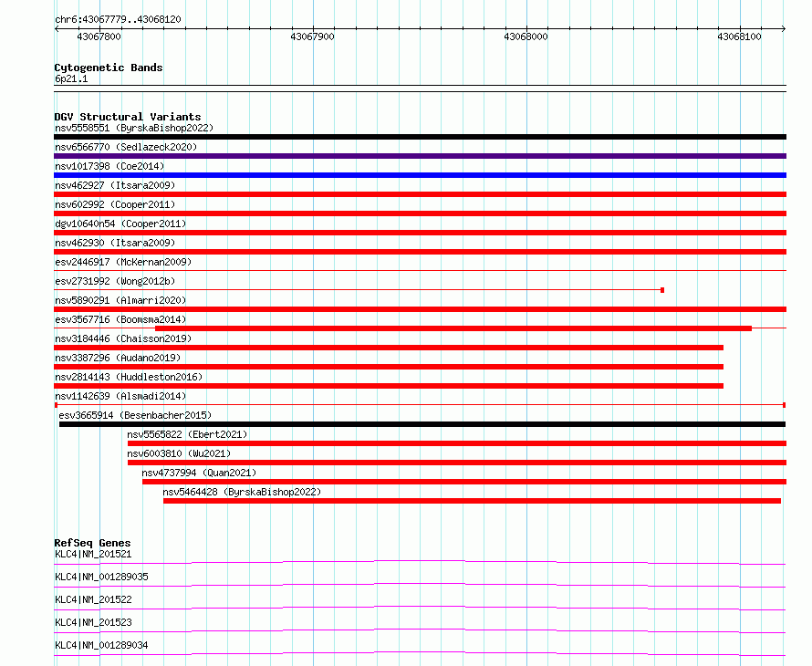Click the RefSeq Genes track heading
The width and height of the screenshot is (812, 666).
[x=92, y=543]
